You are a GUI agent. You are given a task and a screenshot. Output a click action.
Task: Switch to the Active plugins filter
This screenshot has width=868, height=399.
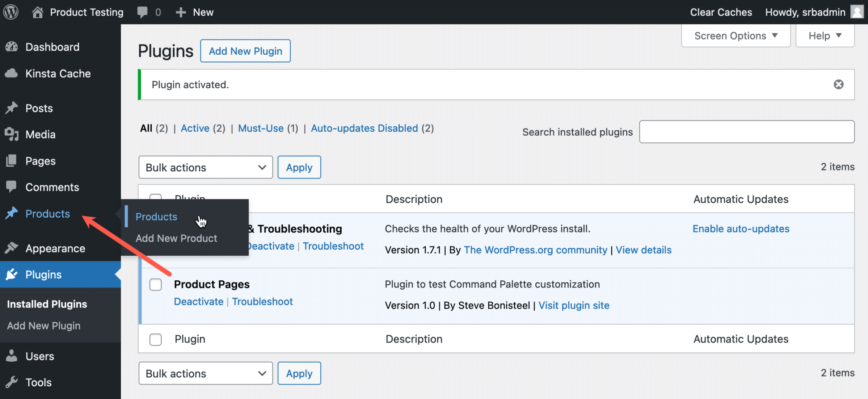pyautogui.click(x=195, y=128)
